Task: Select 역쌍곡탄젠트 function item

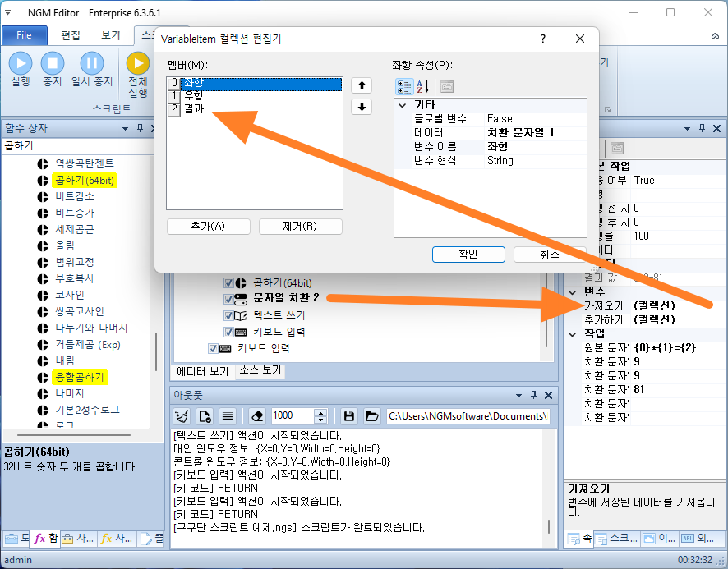Action: pos(85,163)
